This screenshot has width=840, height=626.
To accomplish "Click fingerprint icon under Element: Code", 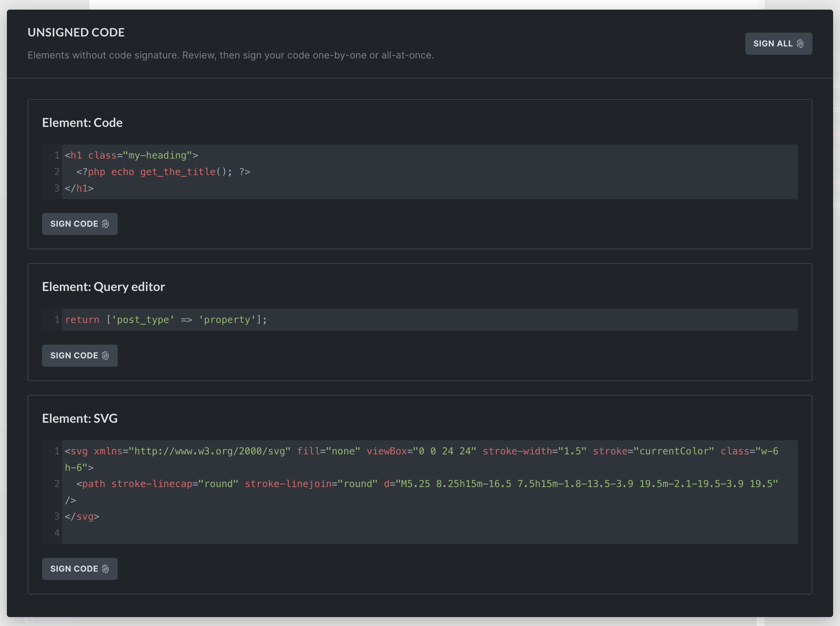I will [105, 224].
